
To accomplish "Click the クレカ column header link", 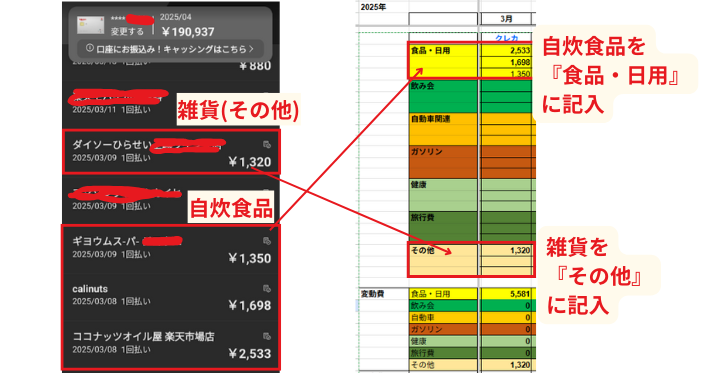I will (x=506, y=38).
